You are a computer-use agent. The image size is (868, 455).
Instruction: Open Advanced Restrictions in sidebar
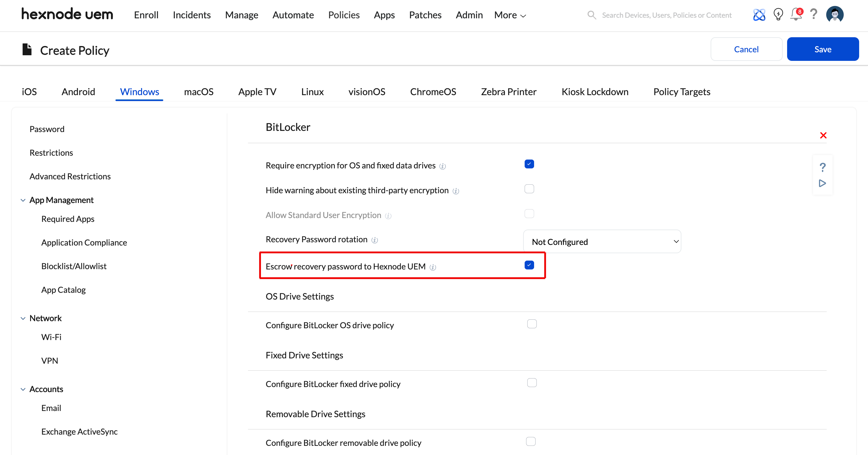pos(70,176)
